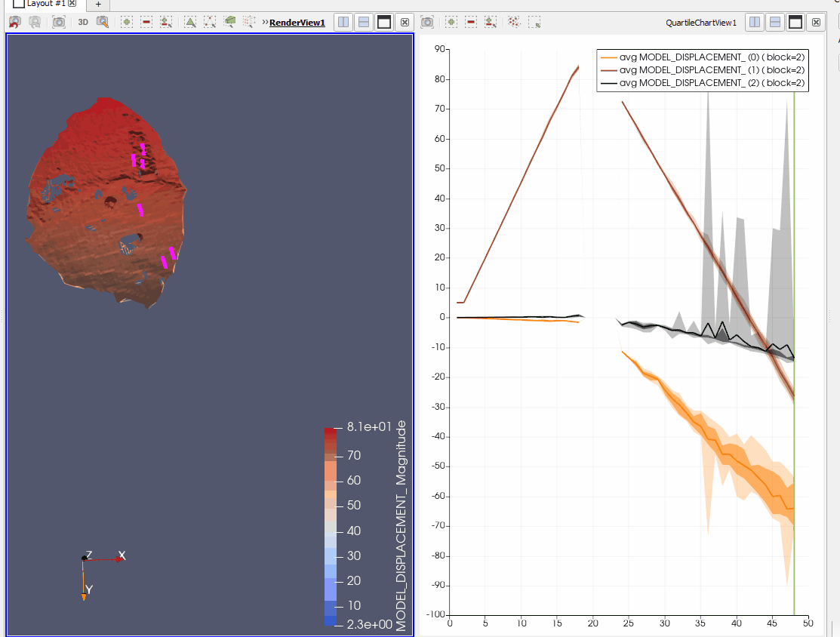Click the 8.1e+01 color legend maximum label
This screenshot has width=840, height=637.
(369, 427)
